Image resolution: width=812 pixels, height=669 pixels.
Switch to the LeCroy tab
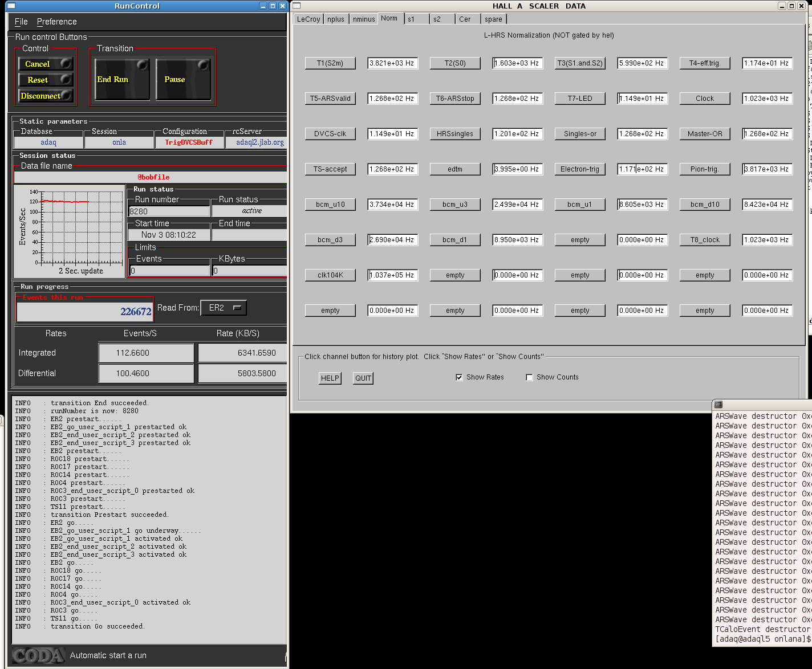[x=308, y=19]
